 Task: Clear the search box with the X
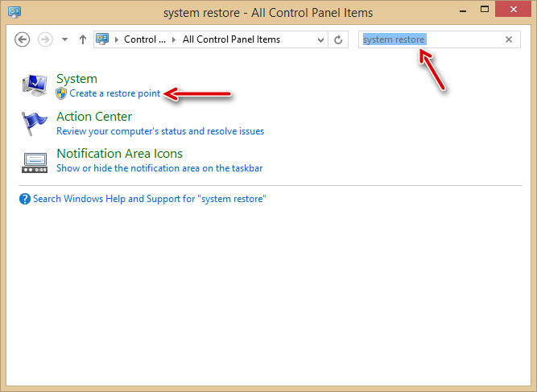[x=509, y=39]
